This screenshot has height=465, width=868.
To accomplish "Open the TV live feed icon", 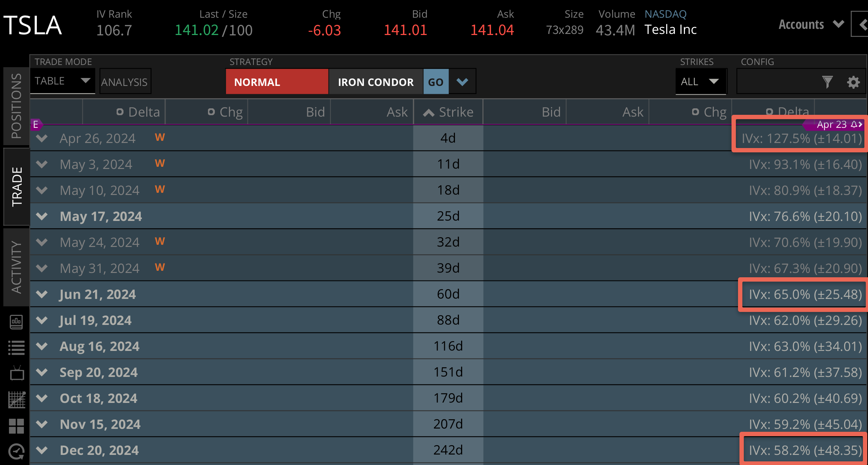I will click(17, 374).
